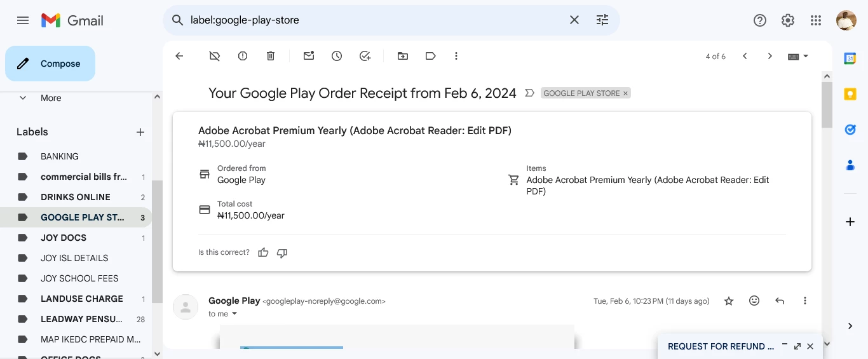Go to the newer conversation arrow
Viewport: 868px width, 359px height.
(x=745, y=56)
